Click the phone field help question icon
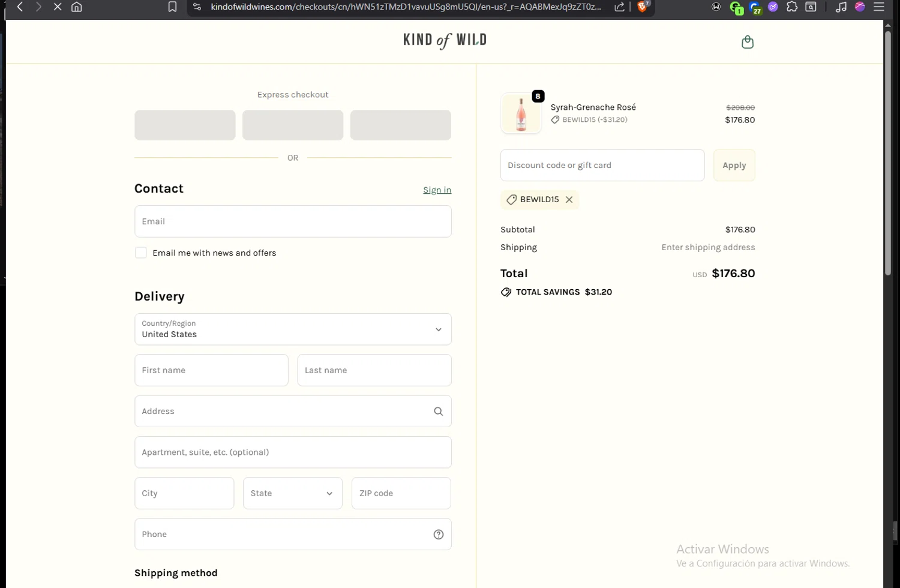This screenshot has height=588, width=900. tap(439, 534)
